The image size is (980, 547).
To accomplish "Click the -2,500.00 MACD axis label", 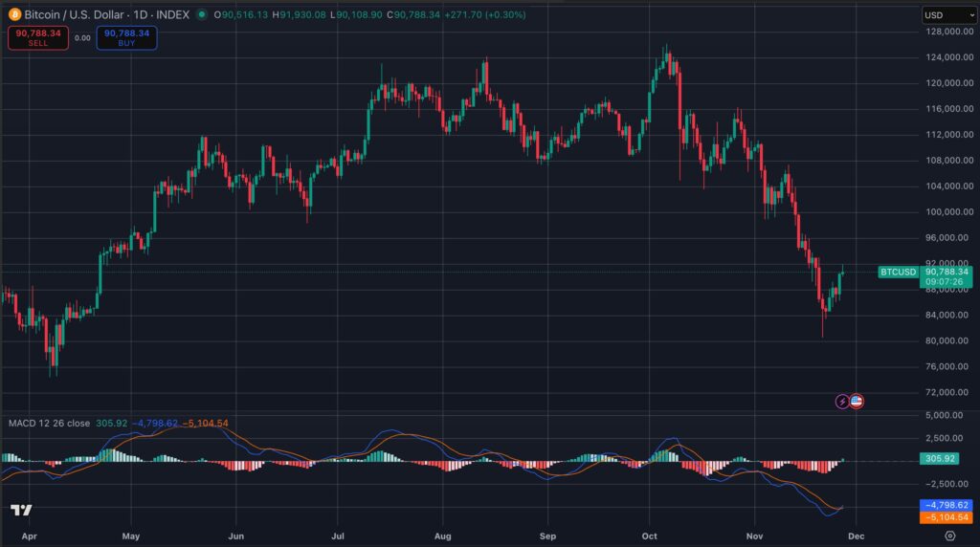I will (x=946, y=484).
